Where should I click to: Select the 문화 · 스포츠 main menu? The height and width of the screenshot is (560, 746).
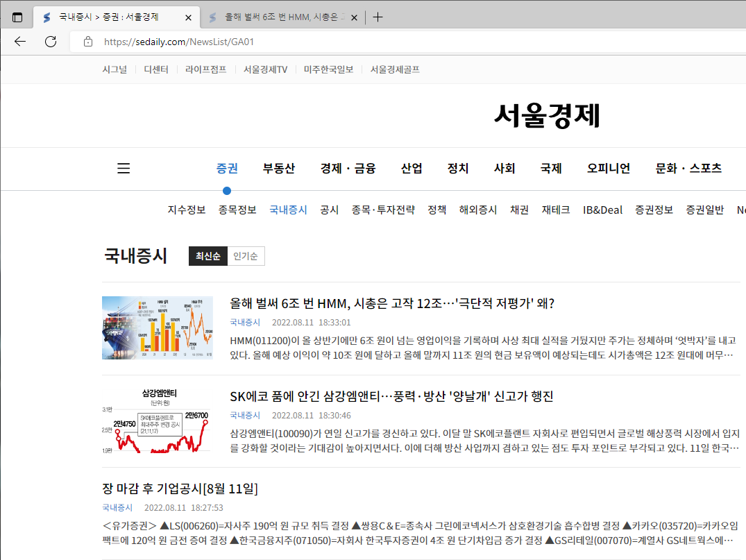[x=688, y=168]
